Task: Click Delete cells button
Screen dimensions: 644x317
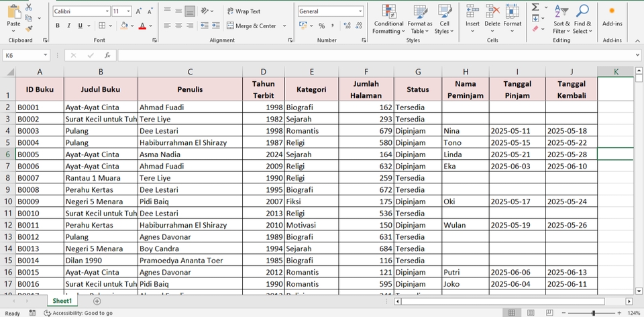Action: point(492,19)
